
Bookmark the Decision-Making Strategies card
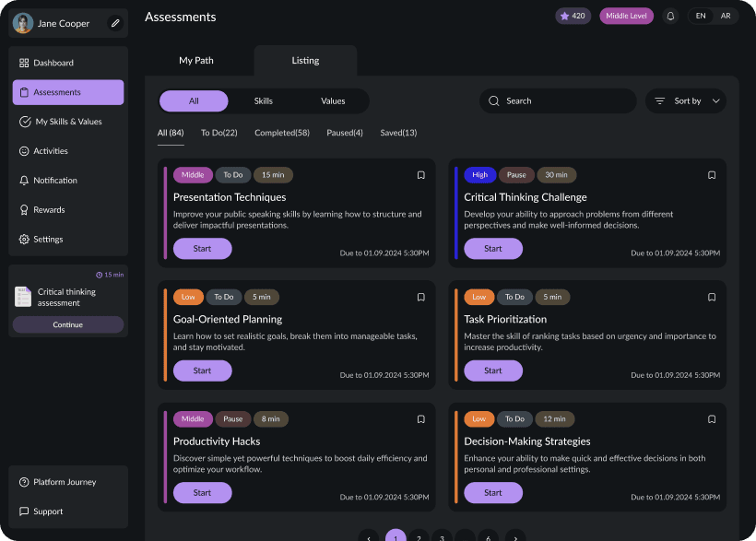point(712,418)
